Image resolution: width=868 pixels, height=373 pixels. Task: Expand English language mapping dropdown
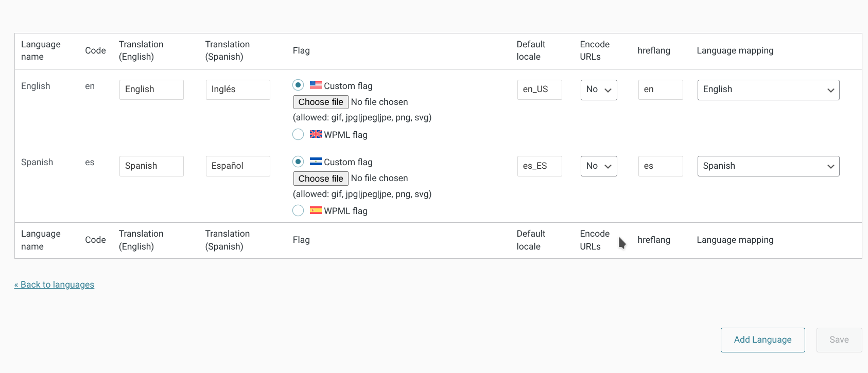[x=768, y=90]
